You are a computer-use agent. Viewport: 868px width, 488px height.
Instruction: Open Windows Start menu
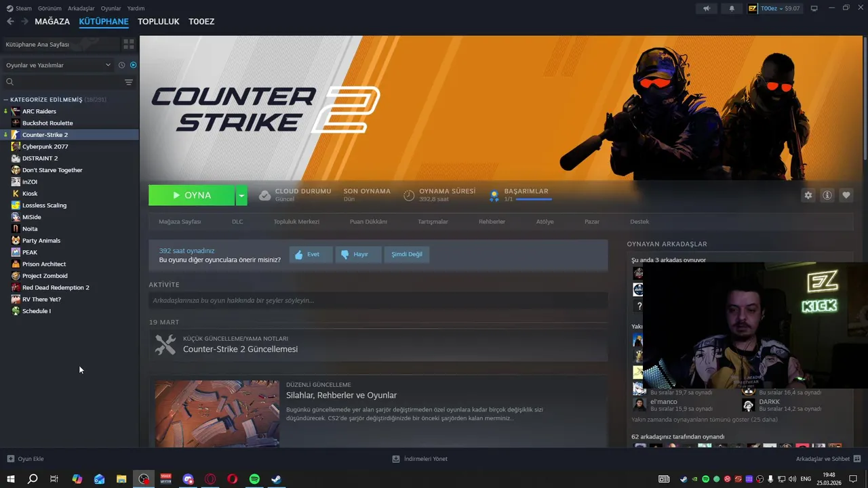pyautogui.click(x=11, y=479)
